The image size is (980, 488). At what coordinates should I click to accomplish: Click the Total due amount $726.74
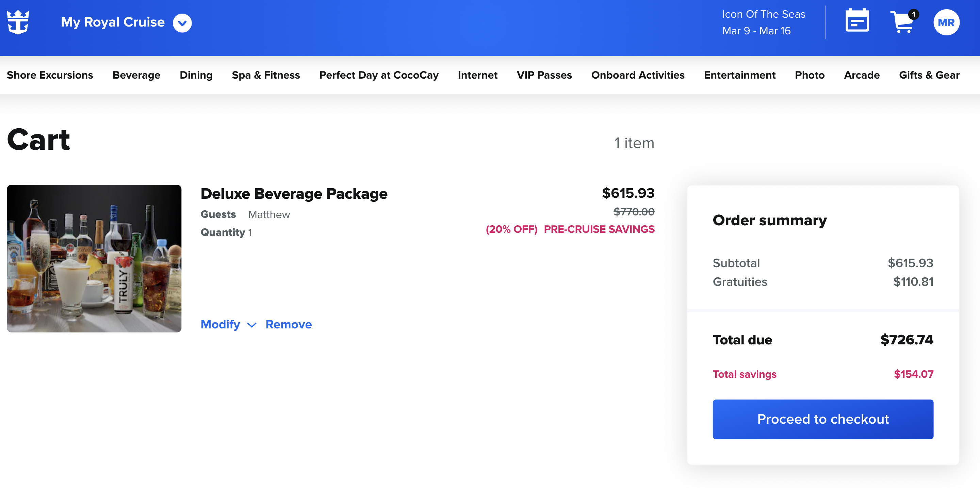pyautogui.click(x=906, y=340)
